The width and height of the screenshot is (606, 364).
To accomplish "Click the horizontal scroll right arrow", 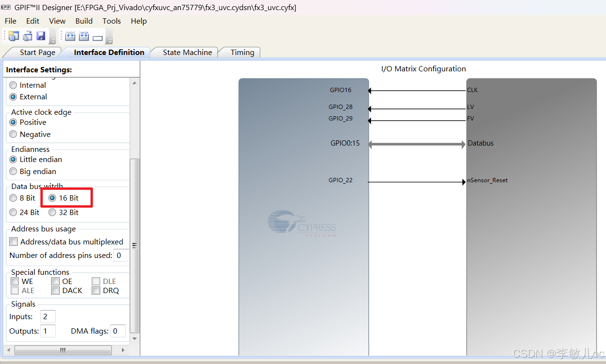I will [x=123, y=350].
